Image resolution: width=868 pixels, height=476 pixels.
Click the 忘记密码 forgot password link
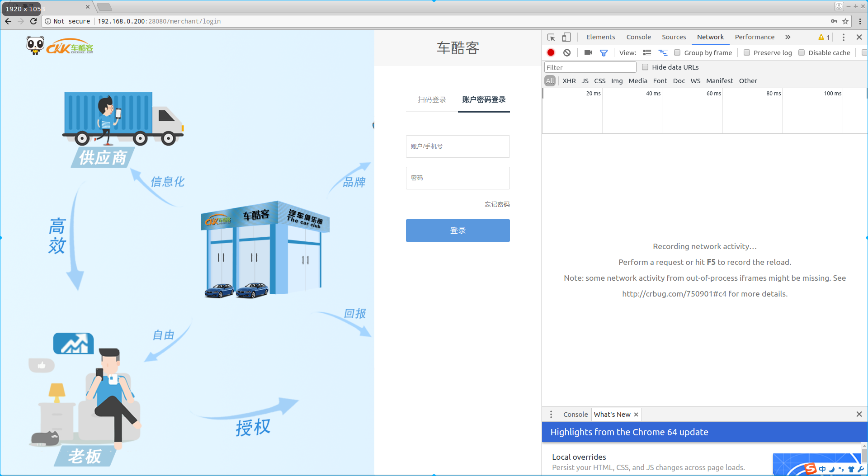click(497, 204)
